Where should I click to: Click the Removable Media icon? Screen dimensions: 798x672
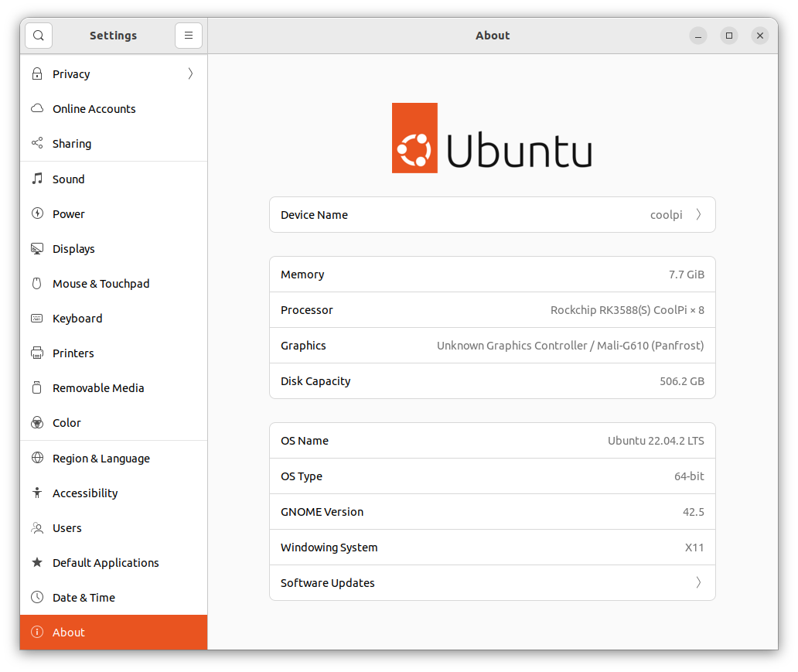(x=37, y=387)
